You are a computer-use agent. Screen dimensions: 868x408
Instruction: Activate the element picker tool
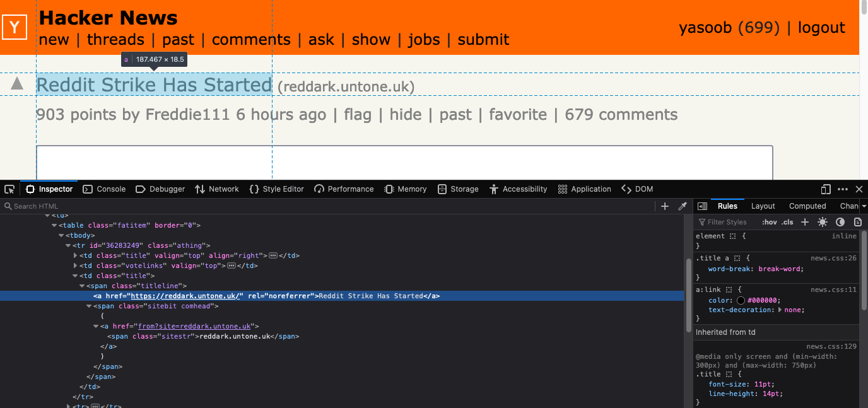pos(9,189)
